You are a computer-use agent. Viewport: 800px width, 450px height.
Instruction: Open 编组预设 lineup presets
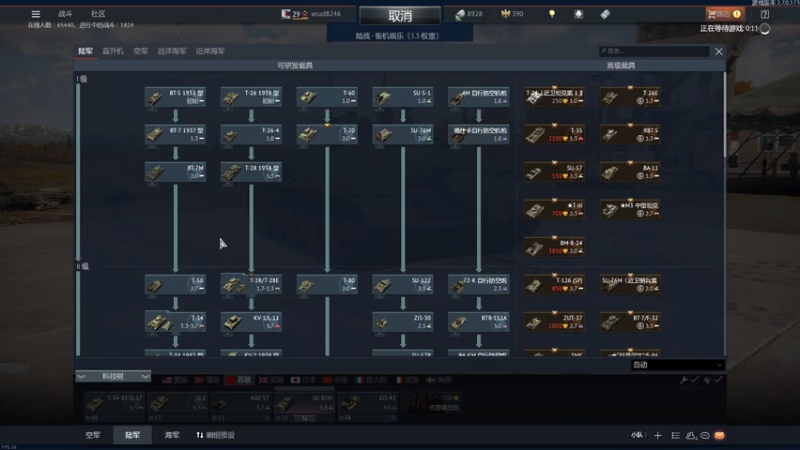click(215, 435)
